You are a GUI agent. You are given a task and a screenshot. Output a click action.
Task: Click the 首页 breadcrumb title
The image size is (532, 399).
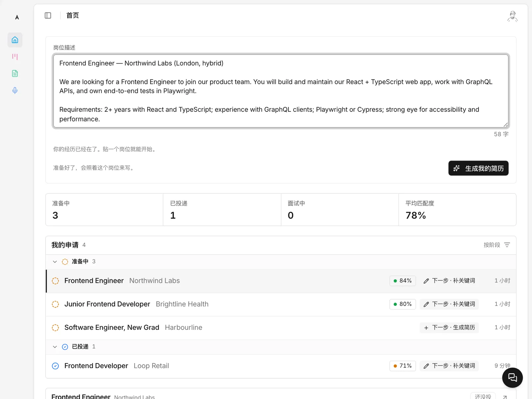pyautogui.click(x=72, y=15)
